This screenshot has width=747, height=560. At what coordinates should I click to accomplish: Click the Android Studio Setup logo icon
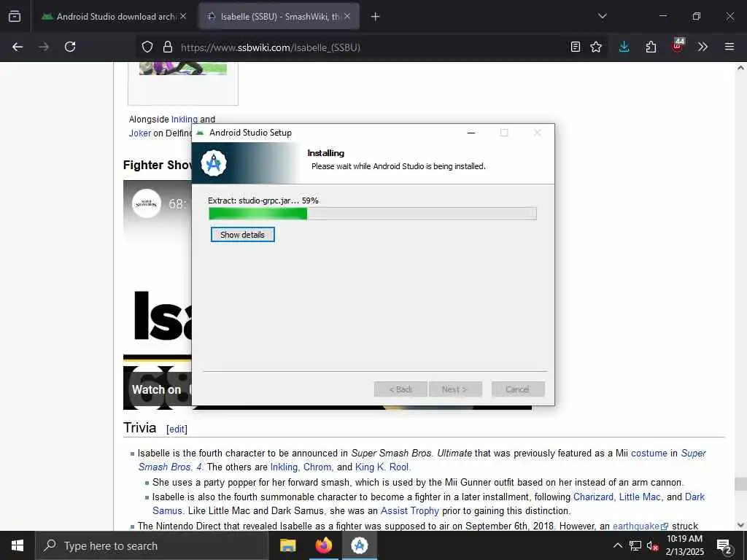(214, 163)
